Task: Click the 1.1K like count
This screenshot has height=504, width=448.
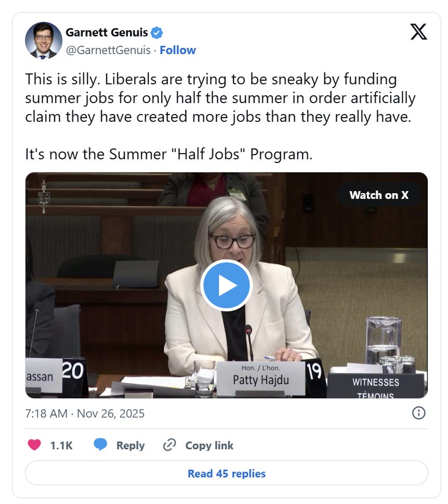Action: (x=61, y=446)
